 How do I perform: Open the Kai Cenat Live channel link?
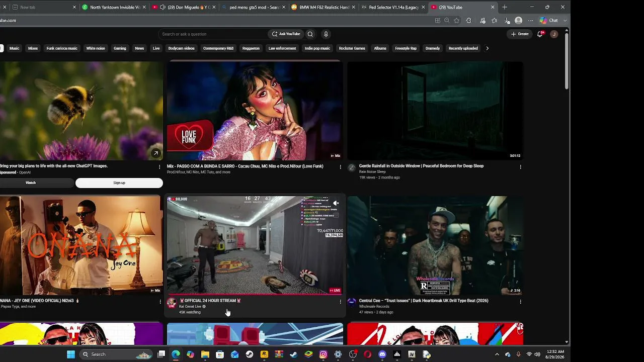pyautogui.click(x=190, y=307)
